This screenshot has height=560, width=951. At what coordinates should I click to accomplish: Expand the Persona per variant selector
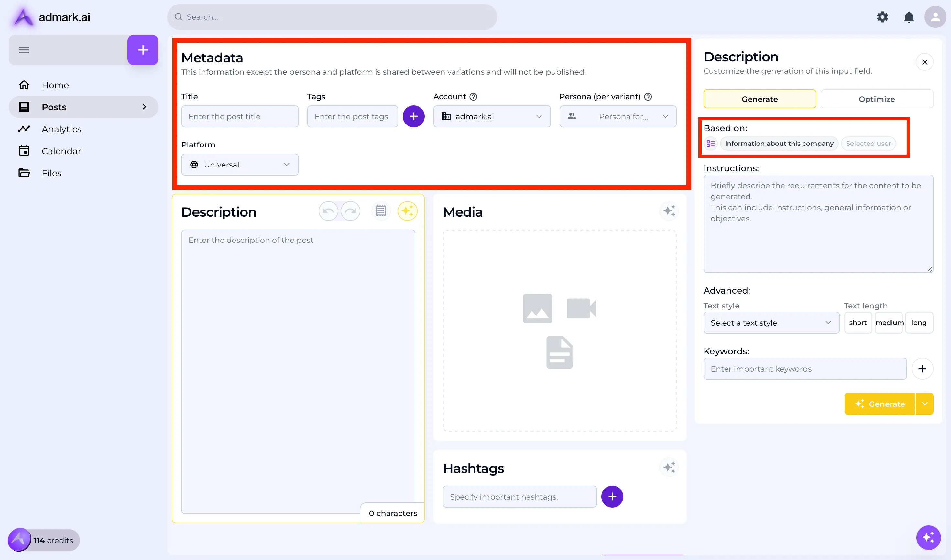618,116
